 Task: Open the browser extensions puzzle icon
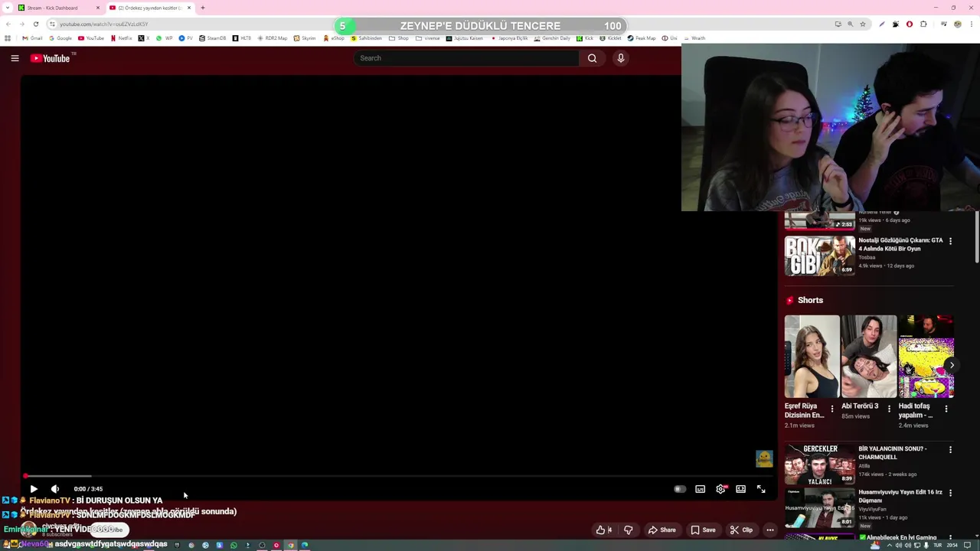coord(923,24)
